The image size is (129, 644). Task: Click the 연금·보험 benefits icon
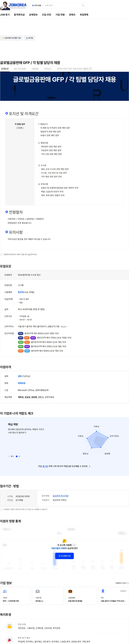click(x=10, y=626)
